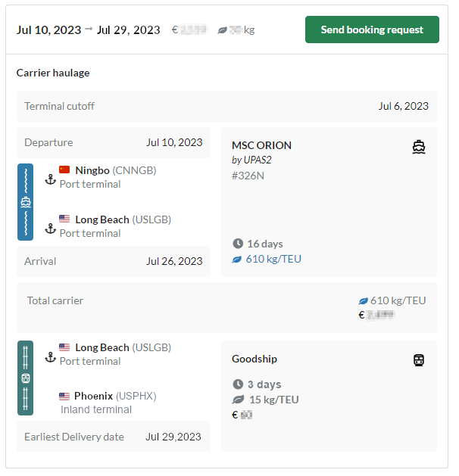Select the Terminal cutoff row
This screenshot has height=476, width=459.
click(x=226, y=107)
